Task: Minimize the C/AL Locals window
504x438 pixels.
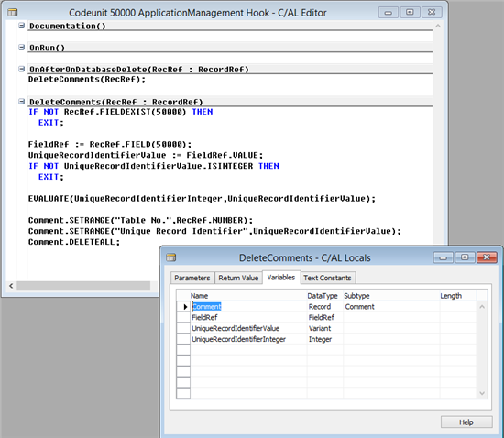Action: (443, 257)
